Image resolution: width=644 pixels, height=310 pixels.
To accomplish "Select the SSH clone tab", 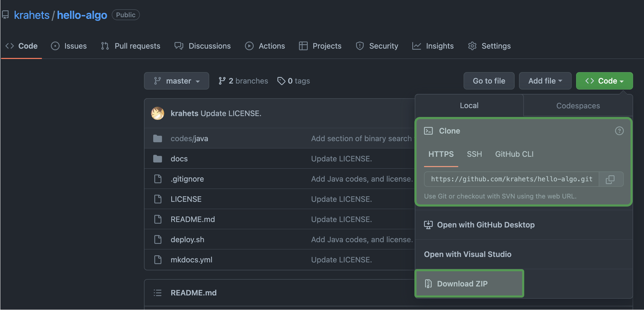I will click(x=474, y=154).
